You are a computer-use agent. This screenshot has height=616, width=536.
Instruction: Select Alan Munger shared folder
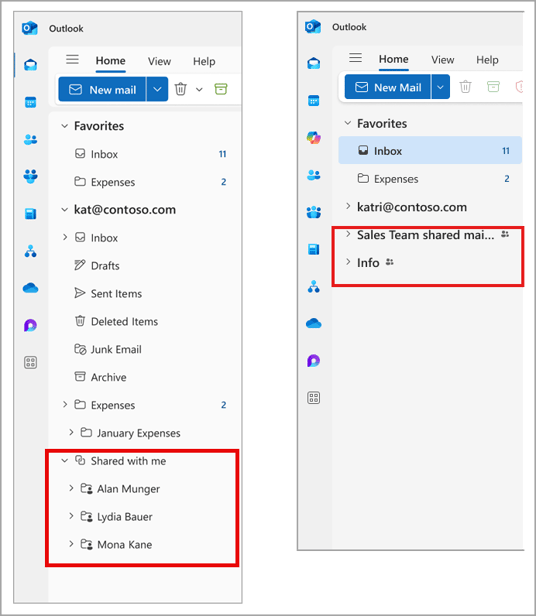coord(128,489)
